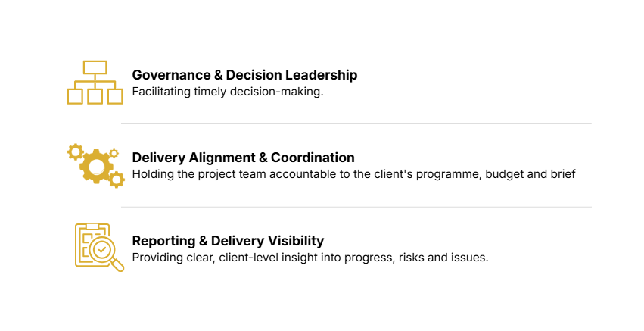Click the divider line above the Reporting section
The height and width of the screenshot is (331, 644).
tap(356, 207)
